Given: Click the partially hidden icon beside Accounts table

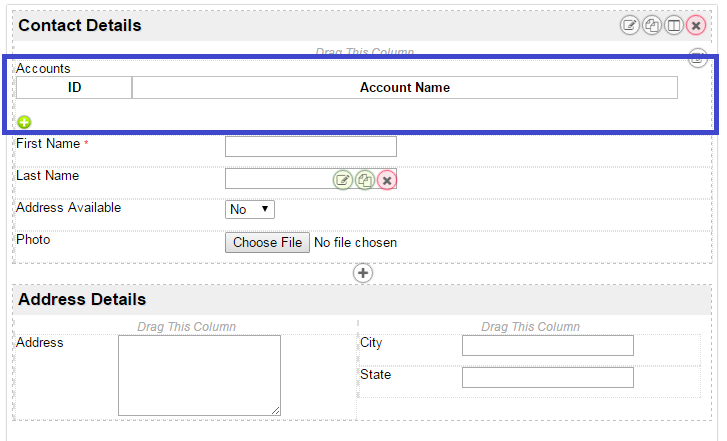Looking at the screenshot, I should [x=698, y=59].
